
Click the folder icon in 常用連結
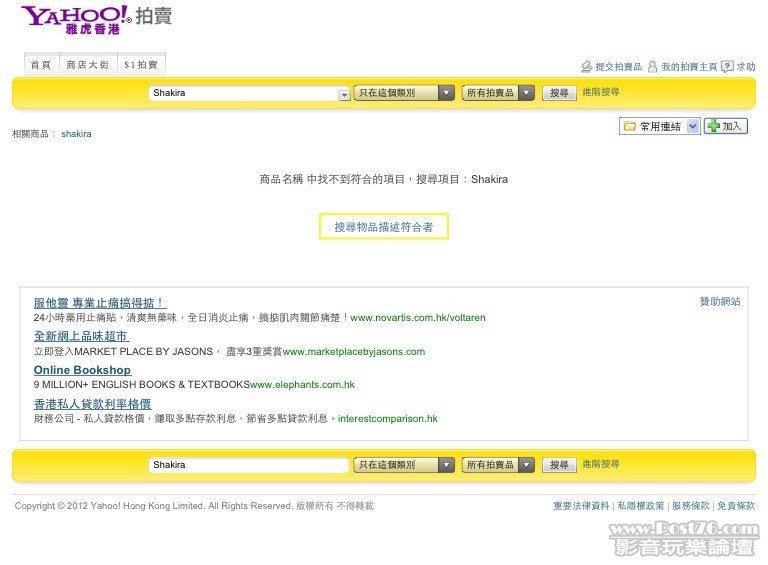(x=629, y=126)
